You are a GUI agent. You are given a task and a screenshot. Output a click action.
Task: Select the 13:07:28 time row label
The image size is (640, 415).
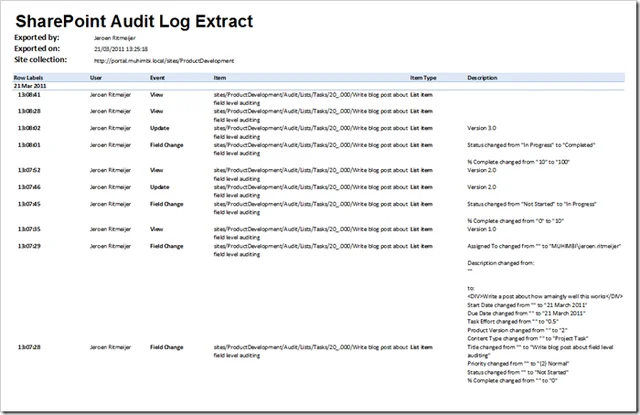point(29,347)
